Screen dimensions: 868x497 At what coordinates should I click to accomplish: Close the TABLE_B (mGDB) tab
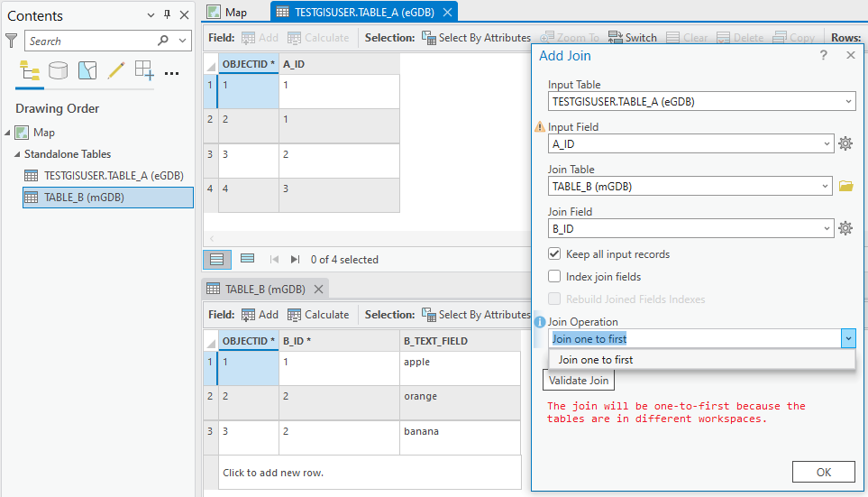tap(318, 289)
